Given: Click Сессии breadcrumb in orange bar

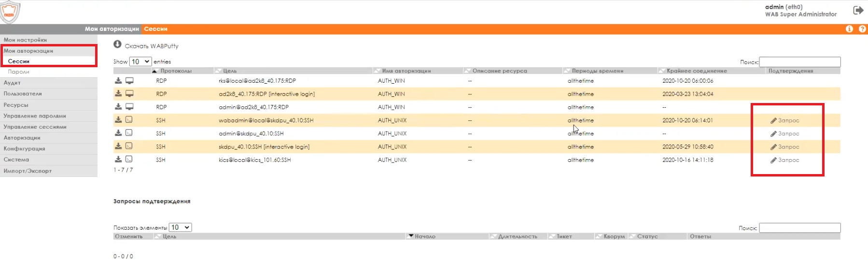Looking at the screenshot, I should 155,29.
